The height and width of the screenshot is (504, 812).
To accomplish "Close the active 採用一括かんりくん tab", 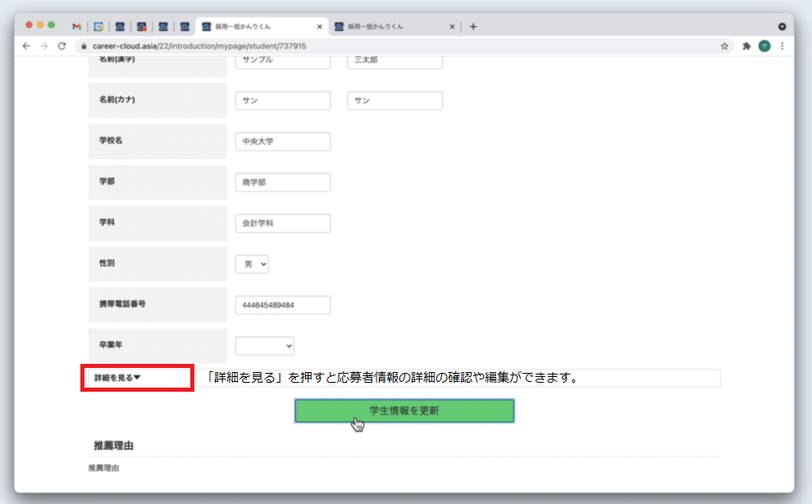I will (320, 26).
